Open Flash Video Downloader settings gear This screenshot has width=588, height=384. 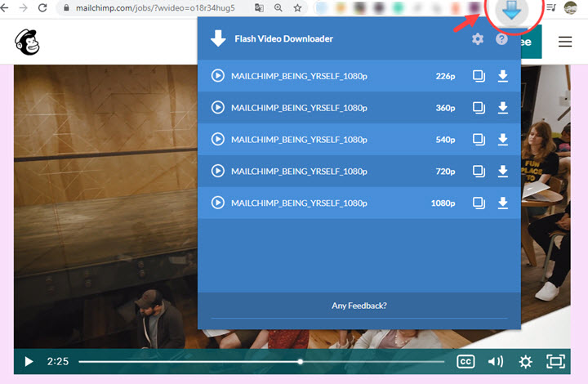coord(478,39)
